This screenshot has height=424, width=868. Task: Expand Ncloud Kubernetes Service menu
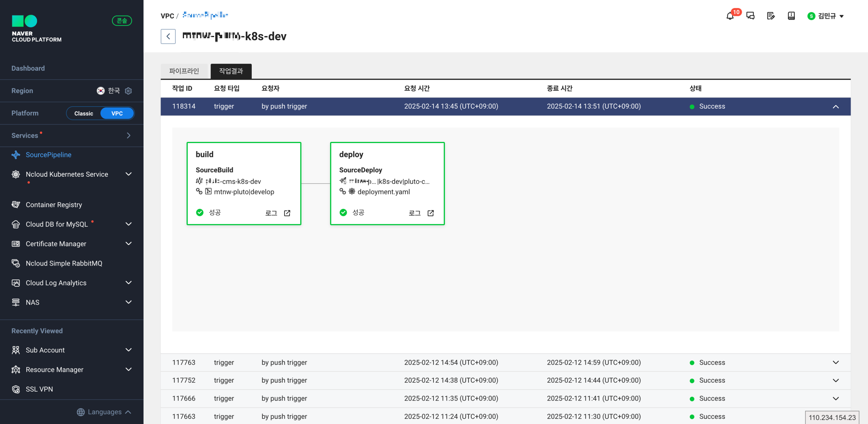click(128, 174)
